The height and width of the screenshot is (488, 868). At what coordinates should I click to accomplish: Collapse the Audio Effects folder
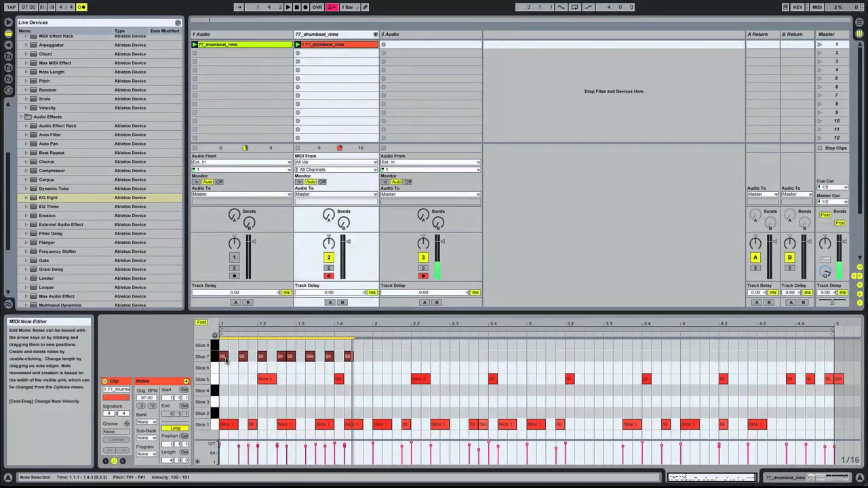coord(21,117)
